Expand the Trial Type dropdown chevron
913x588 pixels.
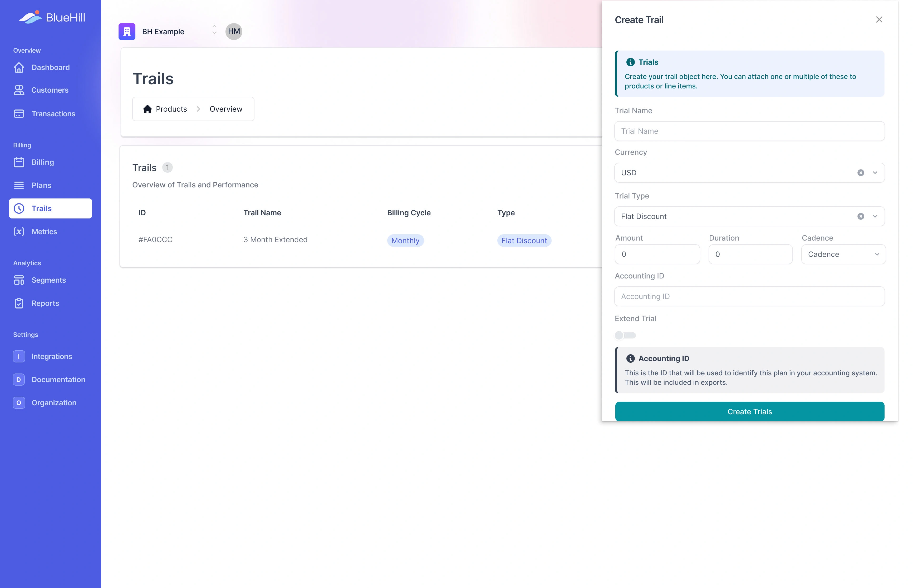coord(875,217)
